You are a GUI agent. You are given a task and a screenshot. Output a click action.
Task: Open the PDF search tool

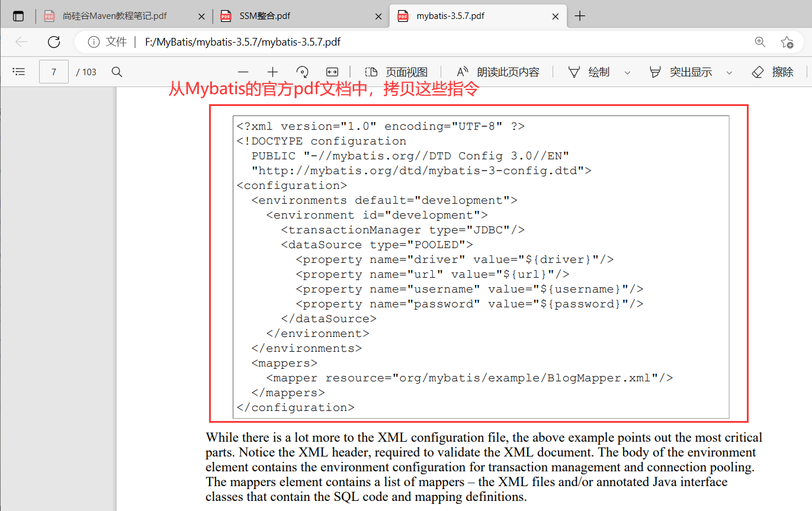tap(117, 72)
